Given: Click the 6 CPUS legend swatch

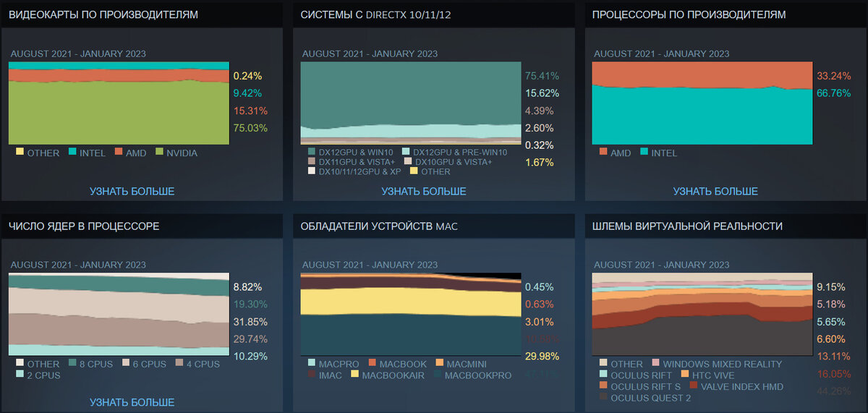Looking at the screenshot, I should point(126,364).
